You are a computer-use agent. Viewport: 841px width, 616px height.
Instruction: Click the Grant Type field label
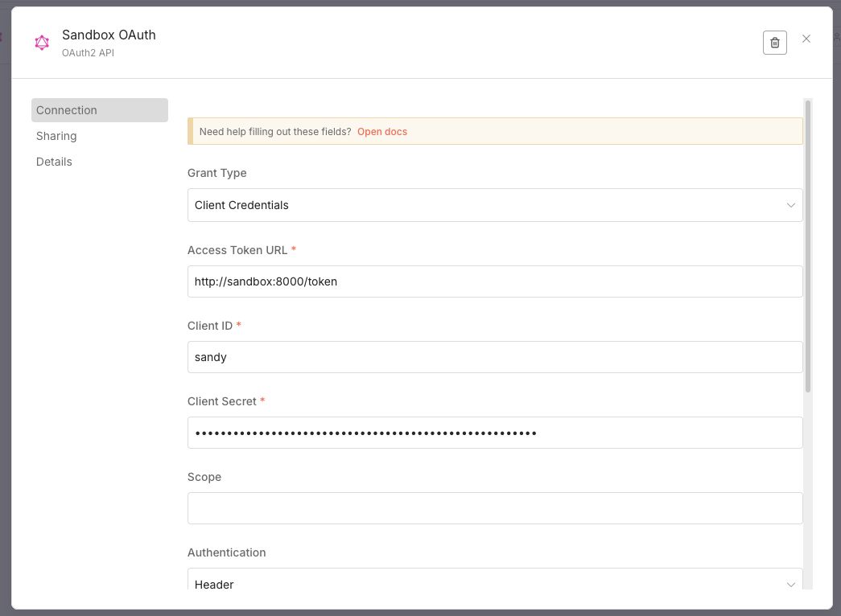coord(216,173)
